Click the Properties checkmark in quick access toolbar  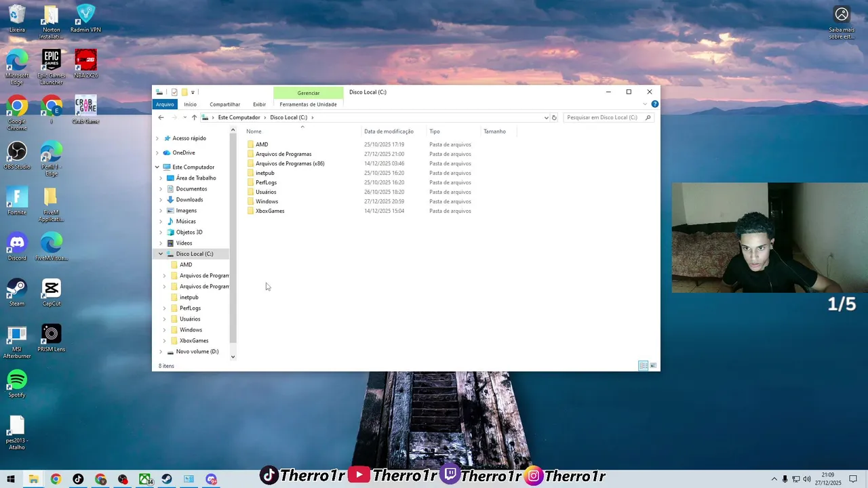coord(174,92)
